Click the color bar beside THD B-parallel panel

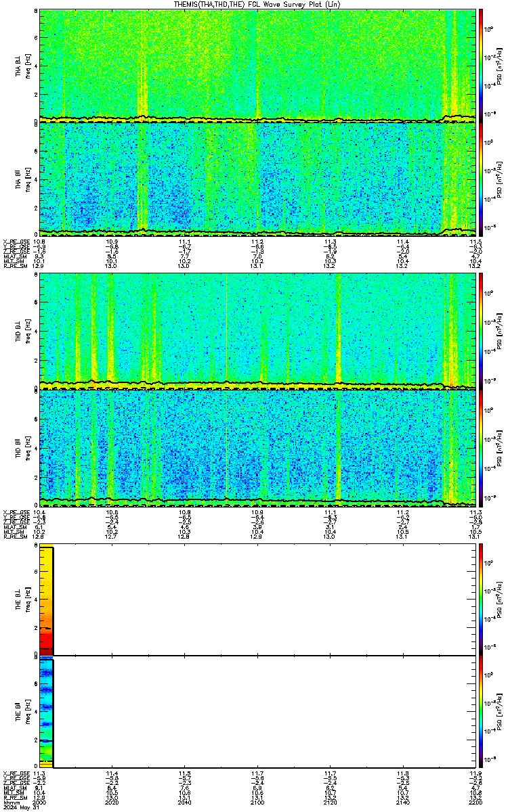(x=481, y=448)
